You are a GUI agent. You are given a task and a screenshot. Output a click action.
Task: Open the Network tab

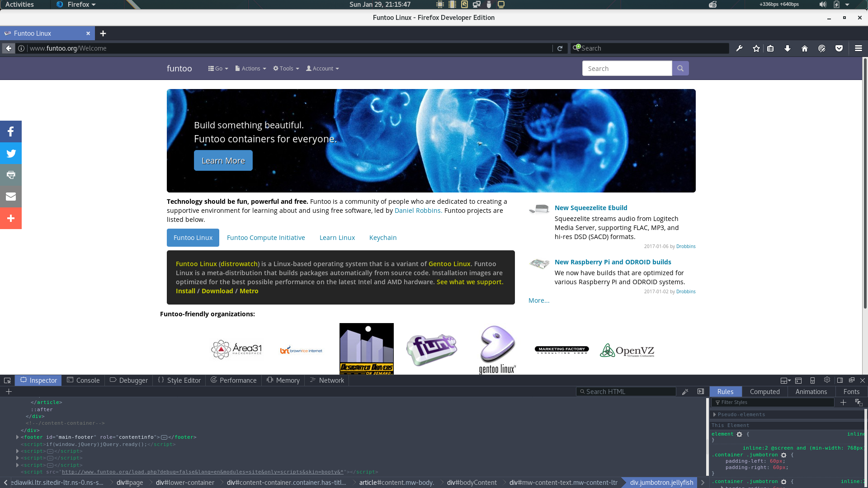tap(327, 380)
